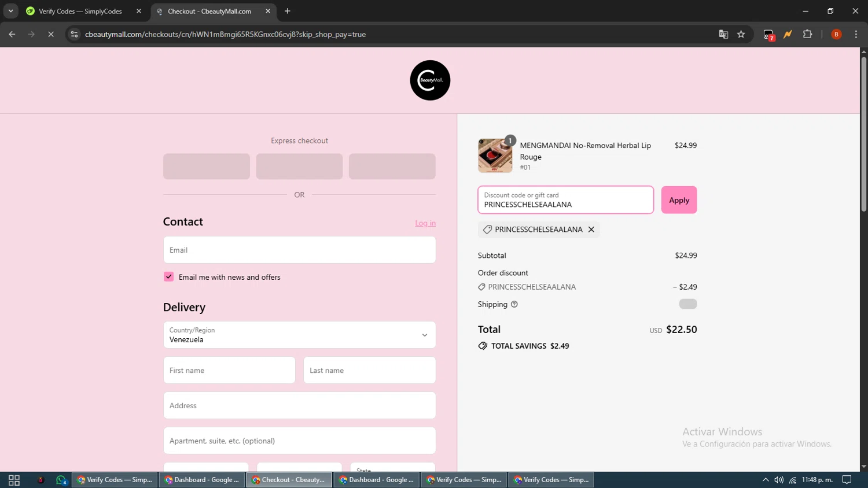This screenshot has width=868, height=488.
Task: Open WhatsApp from the taskbar
Action: click(61, 480)
